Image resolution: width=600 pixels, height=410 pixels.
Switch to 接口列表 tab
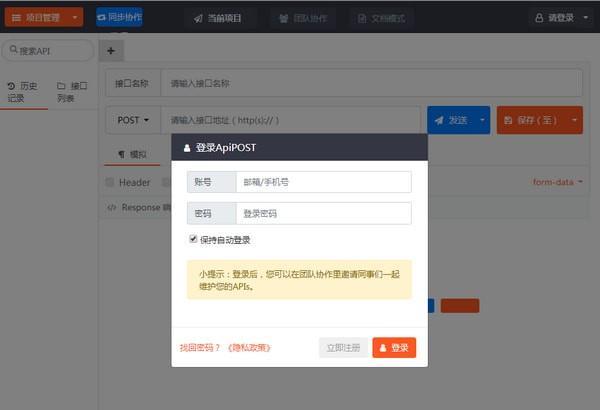pyautogui.click(x=72, y=92)
